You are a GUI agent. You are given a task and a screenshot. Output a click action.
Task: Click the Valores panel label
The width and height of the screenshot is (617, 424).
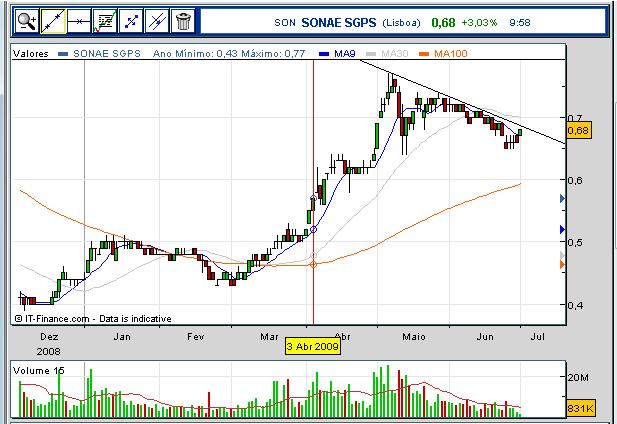[31, 53]
